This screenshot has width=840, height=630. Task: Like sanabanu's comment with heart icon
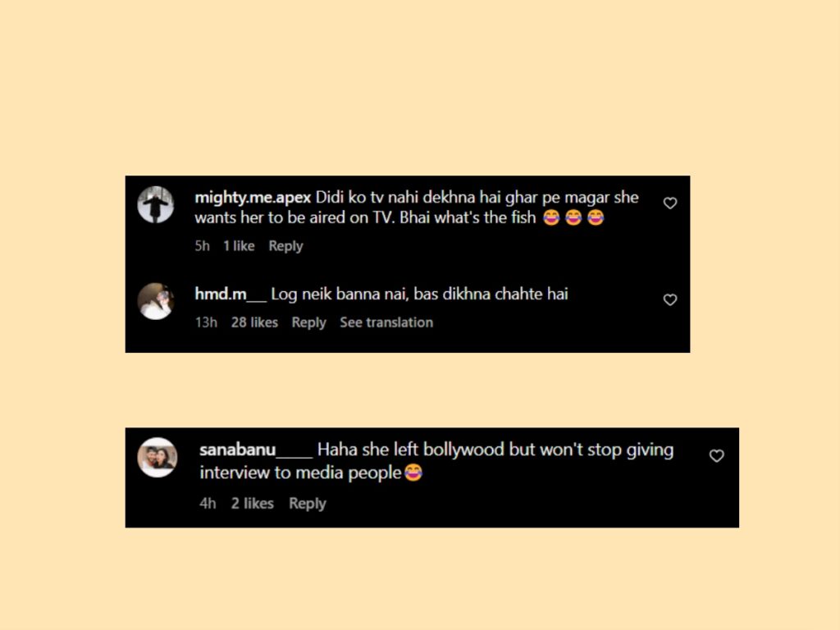[x=716, y=455]
